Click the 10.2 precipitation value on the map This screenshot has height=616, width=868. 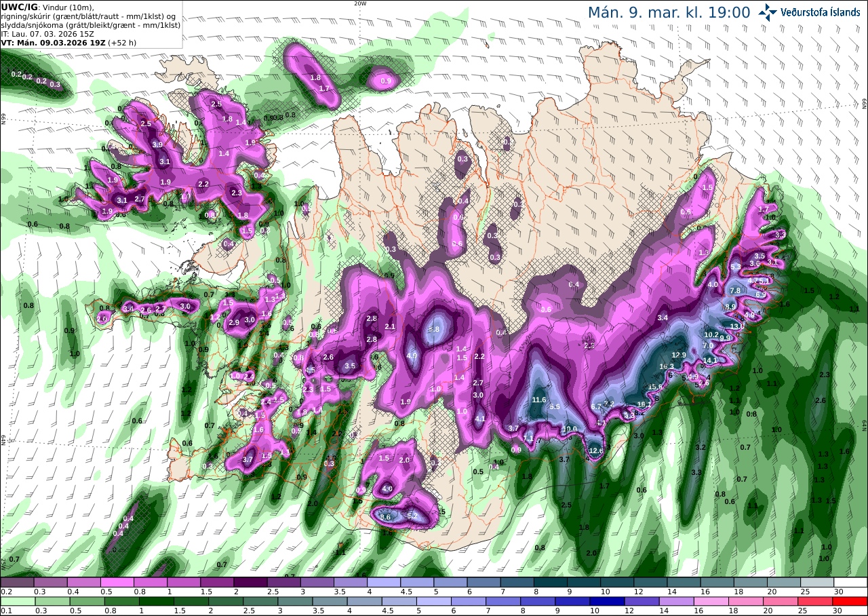(711, 334)
